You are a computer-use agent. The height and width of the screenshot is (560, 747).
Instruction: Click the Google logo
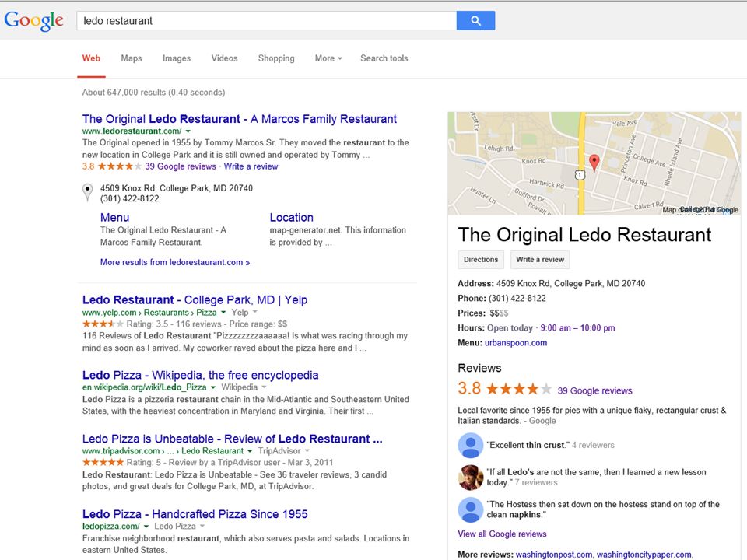coord(33,20)
